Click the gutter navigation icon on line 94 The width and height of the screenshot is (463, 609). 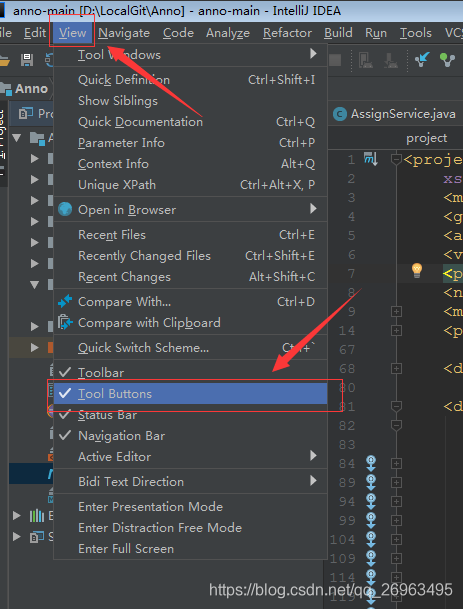click(x=371, y=501)
